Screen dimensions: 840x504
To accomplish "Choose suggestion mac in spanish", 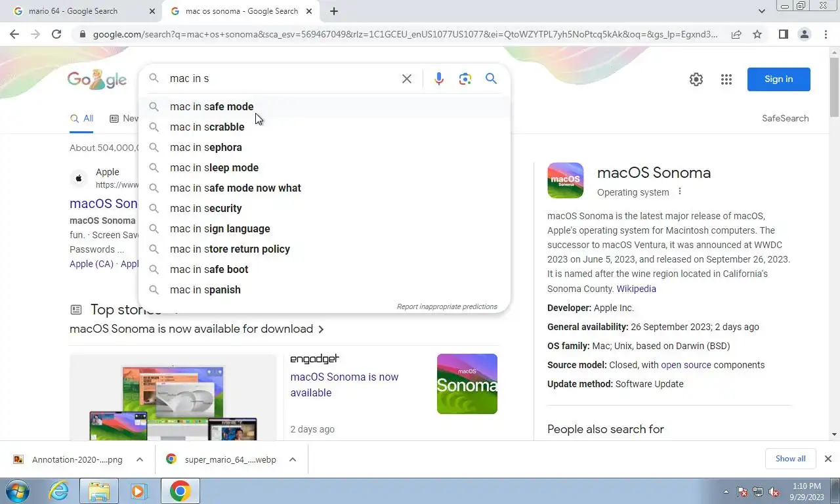I will tap(324, 289).
